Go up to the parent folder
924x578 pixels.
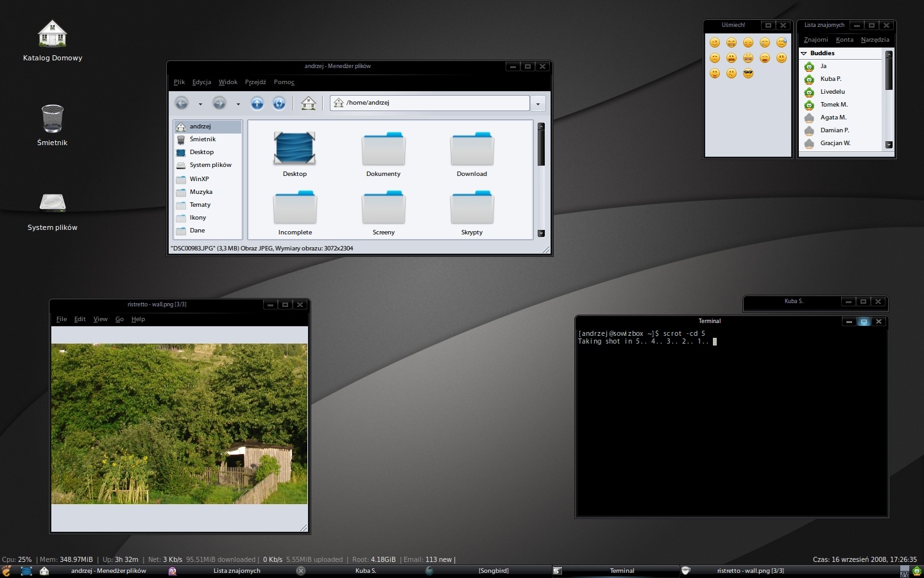(x=257, y=103)
